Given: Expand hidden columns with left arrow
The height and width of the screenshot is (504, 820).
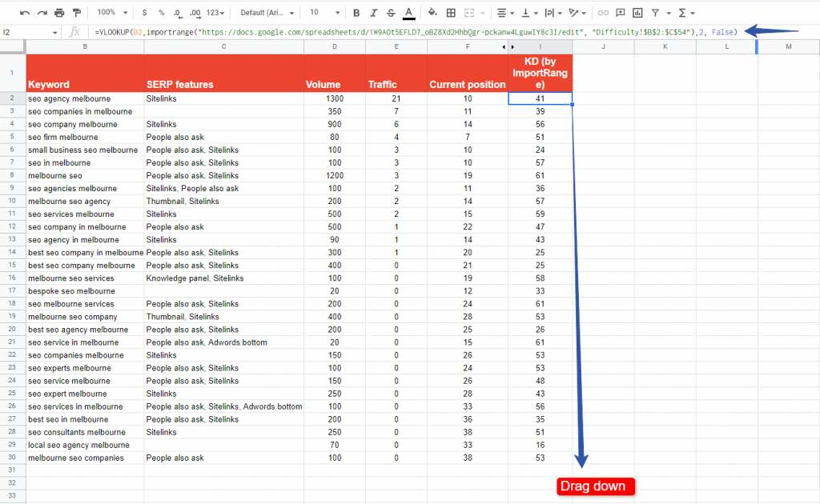Looking at the screenshot, I should [504, 47].
